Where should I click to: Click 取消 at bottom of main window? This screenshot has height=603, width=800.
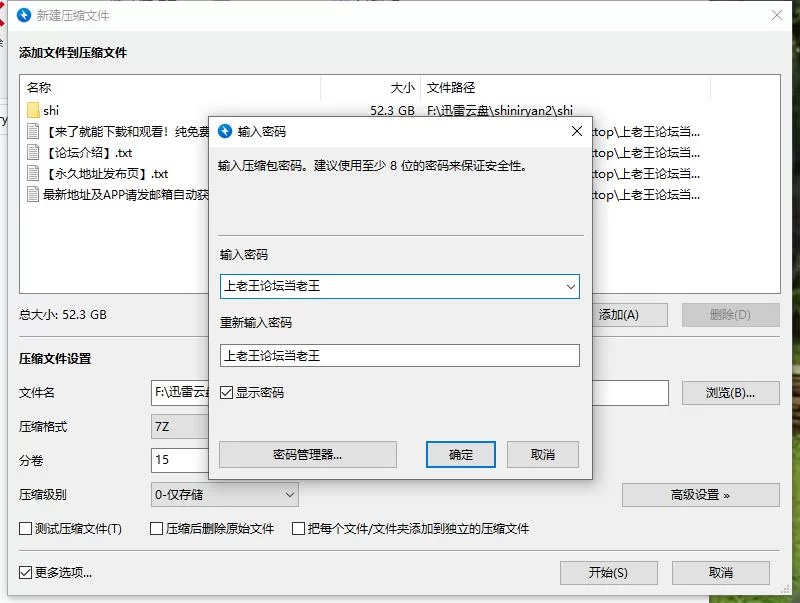720,573
